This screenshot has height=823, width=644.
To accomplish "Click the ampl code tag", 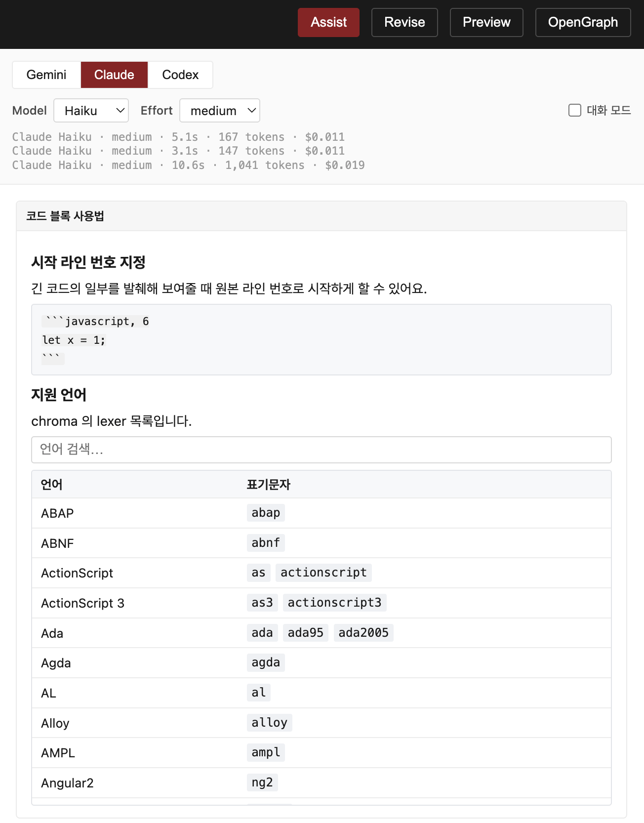I will [x=266, y=752].
